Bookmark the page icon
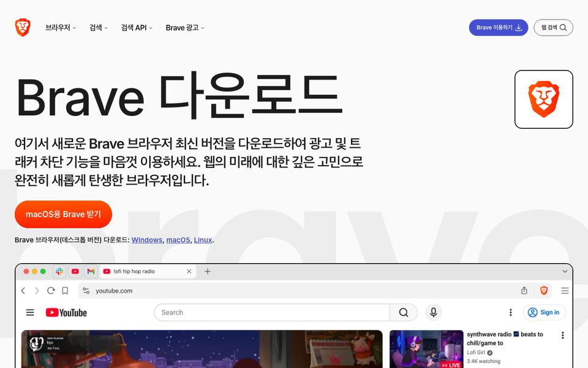 (x=65, y=291)
